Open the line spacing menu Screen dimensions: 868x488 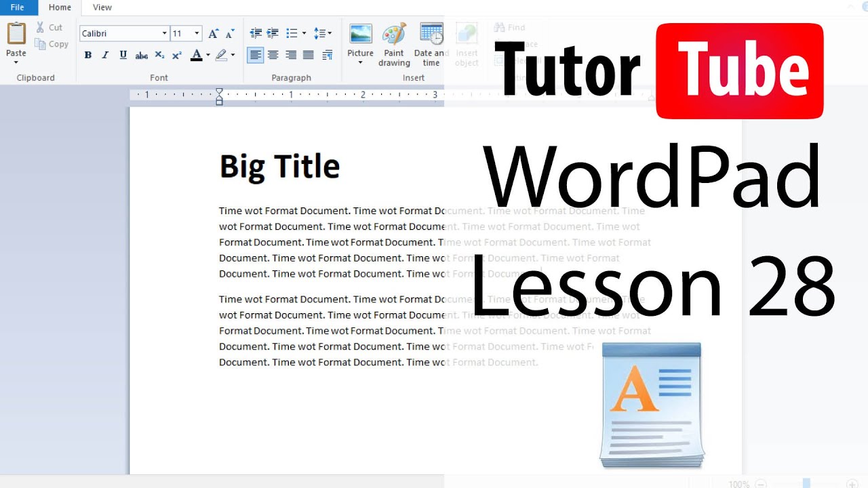(x=323, y=33)
